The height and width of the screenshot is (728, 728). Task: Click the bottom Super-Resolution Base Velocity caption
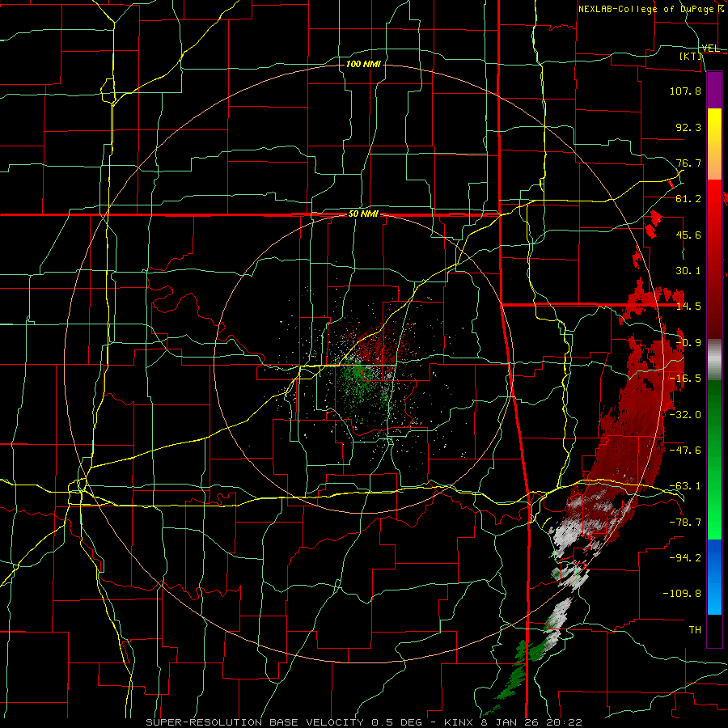364,722
